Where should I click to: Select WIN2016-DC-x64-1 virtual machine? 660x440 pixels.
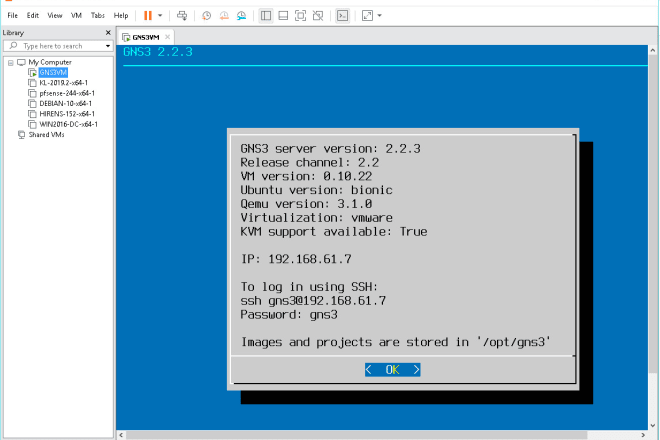68,124
